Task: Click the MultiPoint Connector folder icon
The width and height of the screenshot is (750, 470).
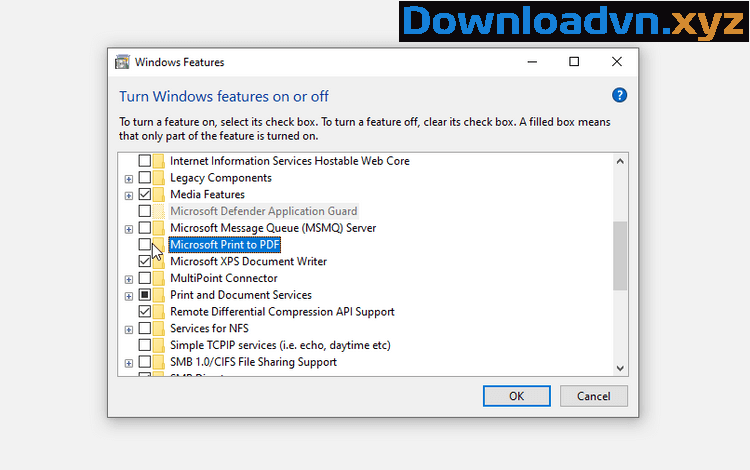Action: pyautogui.click(x=159, y=278)
